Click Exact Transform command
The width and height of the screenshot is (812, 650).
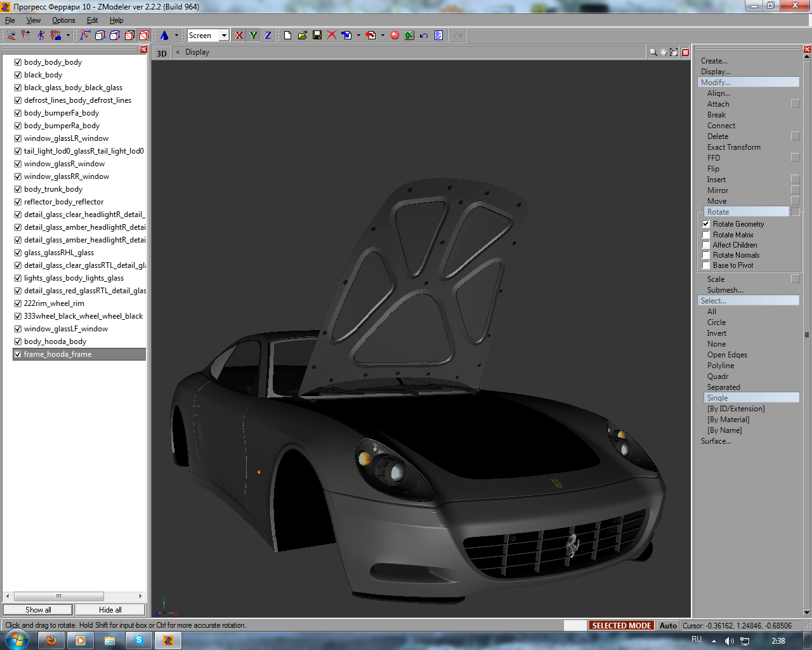pyautogui.click(x=734, y=147)
